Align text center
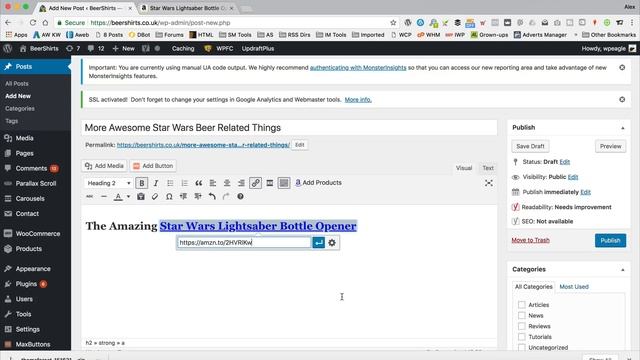640x360 pixels. click(227, 183)
